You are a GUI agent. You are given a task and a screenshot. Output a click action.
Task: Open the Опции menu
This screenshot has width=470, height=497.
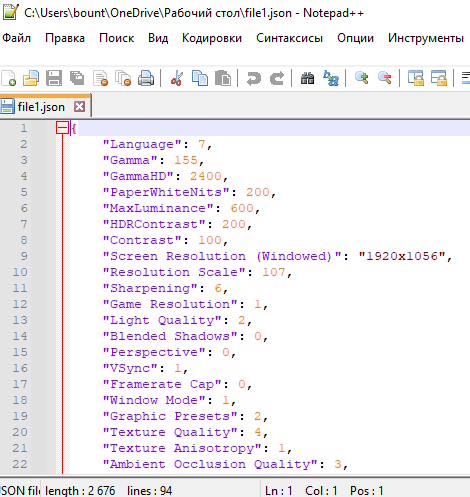pyautogui.click(x=355, y=38)
